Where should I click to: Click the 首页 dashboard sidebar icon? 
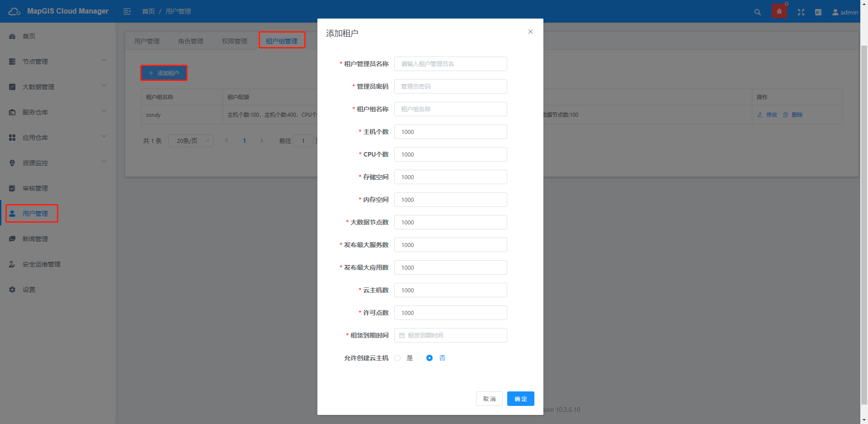12,36
